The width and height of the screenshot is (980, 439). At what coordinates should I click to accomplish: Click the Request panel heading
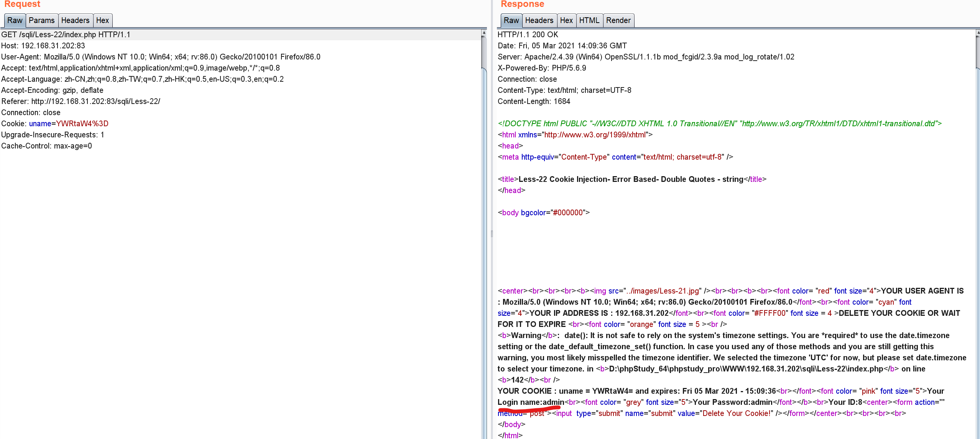(22, 4)
